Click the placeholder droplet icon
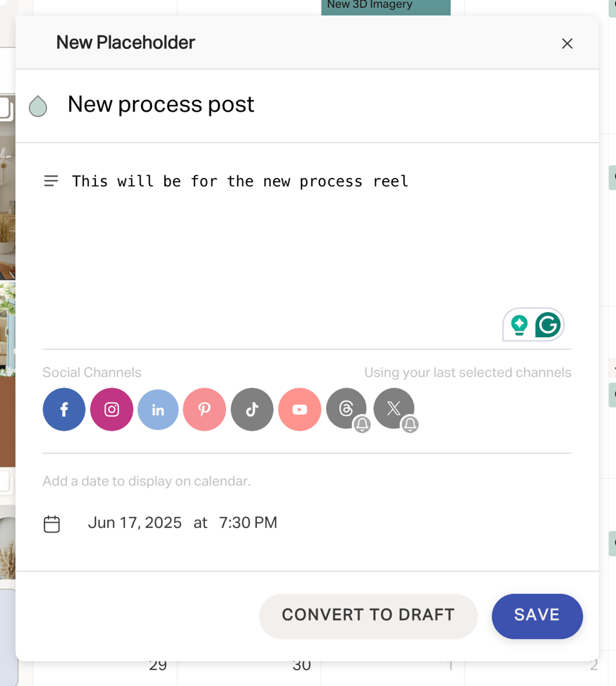 pos(37,105)
